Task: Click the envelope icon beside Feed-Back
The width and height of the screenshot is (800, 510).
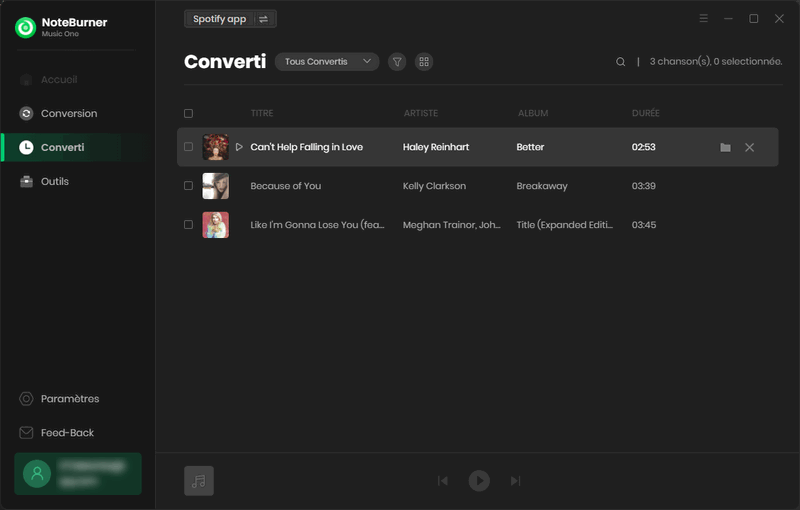Action: pyautogui.click(x=26, y=432)
